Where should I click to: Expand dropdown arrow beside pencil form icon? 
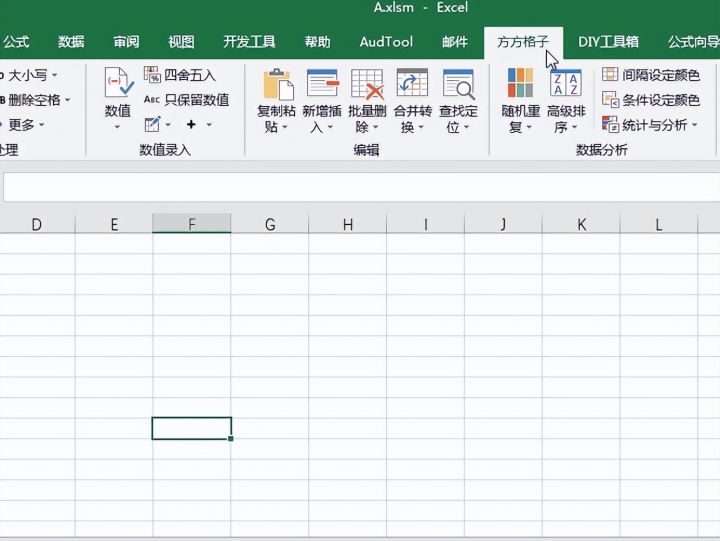tap(168, 124)
